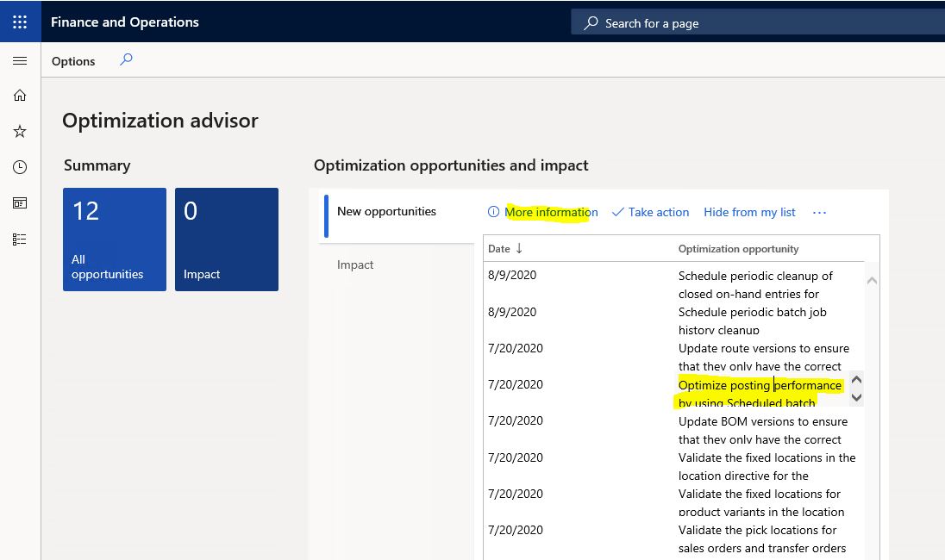Screen dimensions: 945x560
Task: Click the checkmark icon of Take action
Action: [617, 213]
